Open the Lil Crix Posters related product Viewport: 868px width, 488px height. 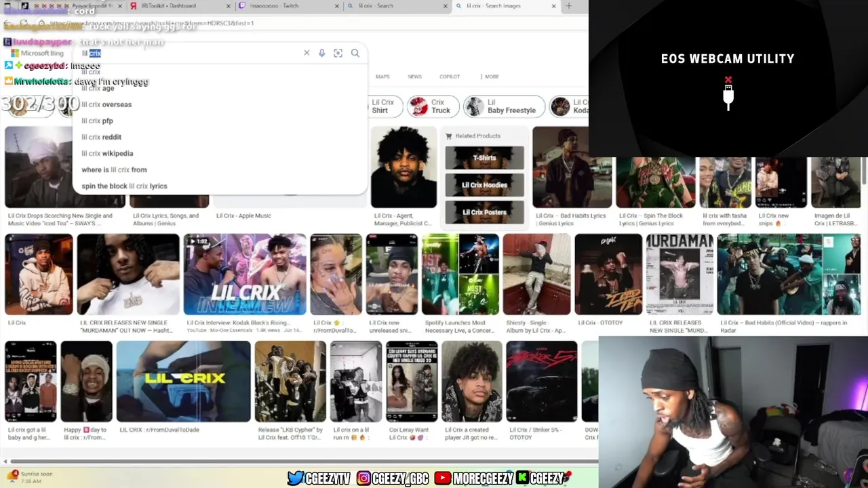point(484,212)
